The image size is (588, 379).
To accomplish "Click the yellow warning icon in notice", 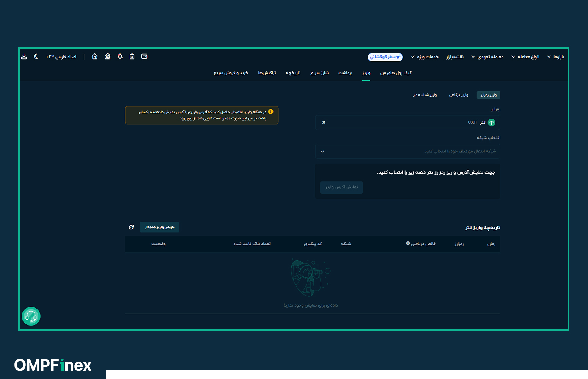I will [270, 112].
